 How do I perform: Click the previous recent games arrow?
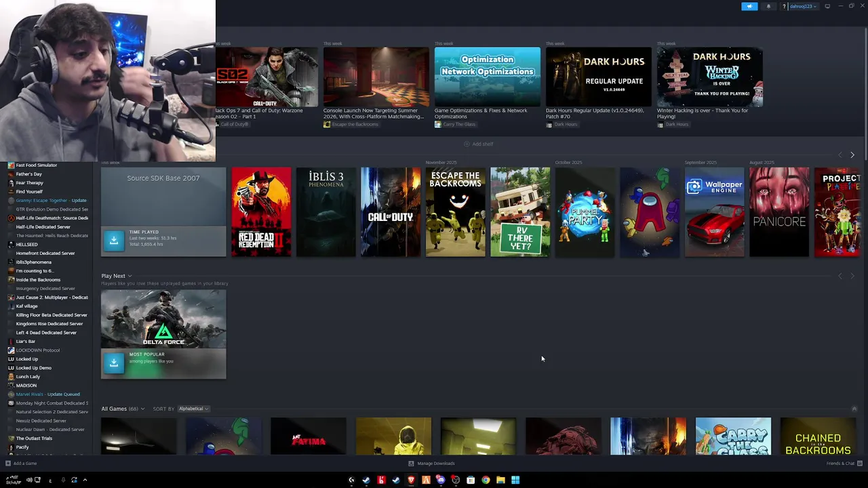pos(840,155)
